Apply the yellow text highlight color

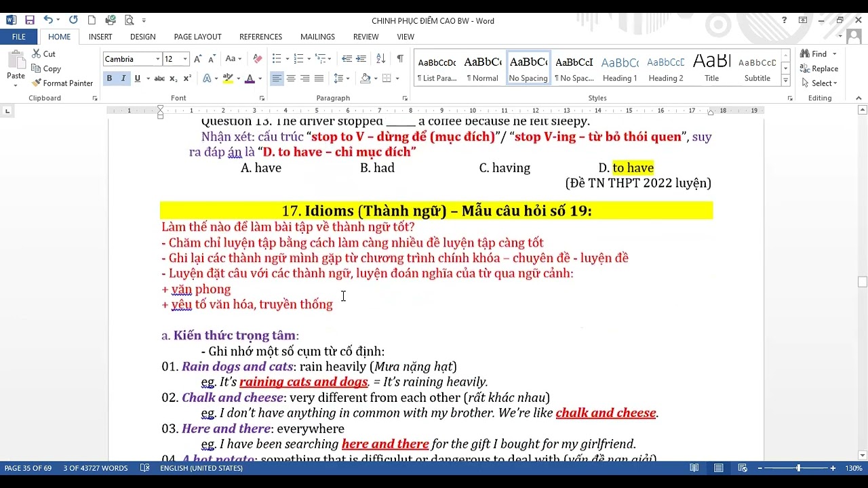point(228,79)
